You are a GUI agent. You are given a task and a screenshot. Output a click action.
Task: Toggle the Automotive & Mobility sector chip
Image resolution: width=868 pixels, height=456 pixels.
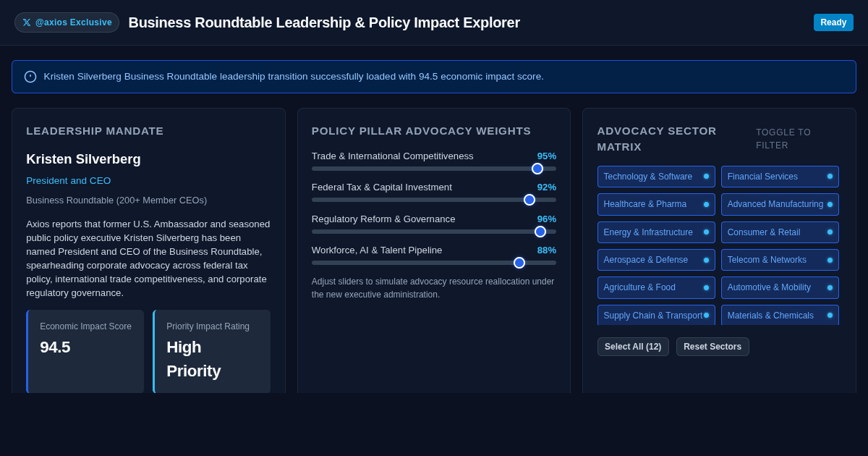[780, 287]
